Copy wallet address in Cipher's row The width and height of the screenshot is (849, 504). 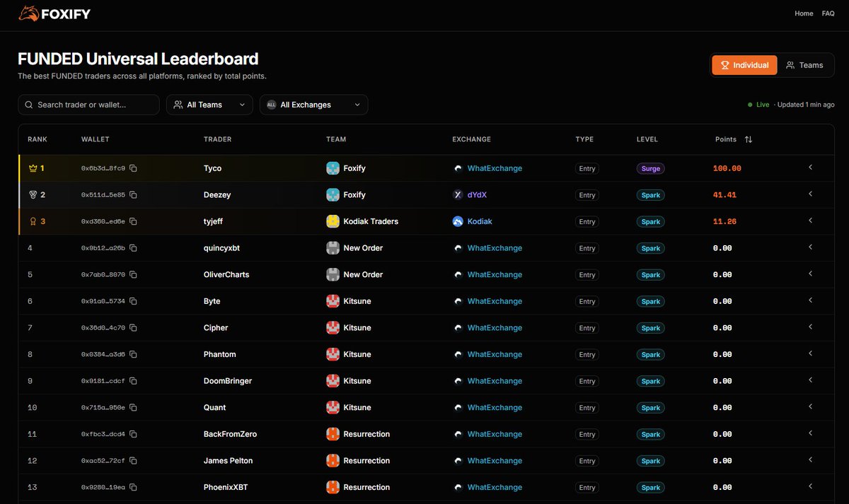(133, 328)
